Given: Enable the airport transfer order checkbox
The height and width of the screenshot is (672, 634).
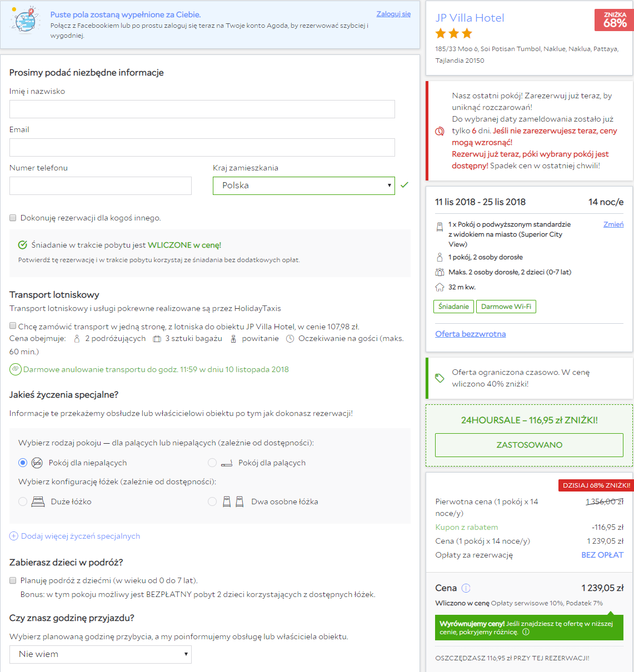Looking at the screenshot, I should [x=13, y=326].
